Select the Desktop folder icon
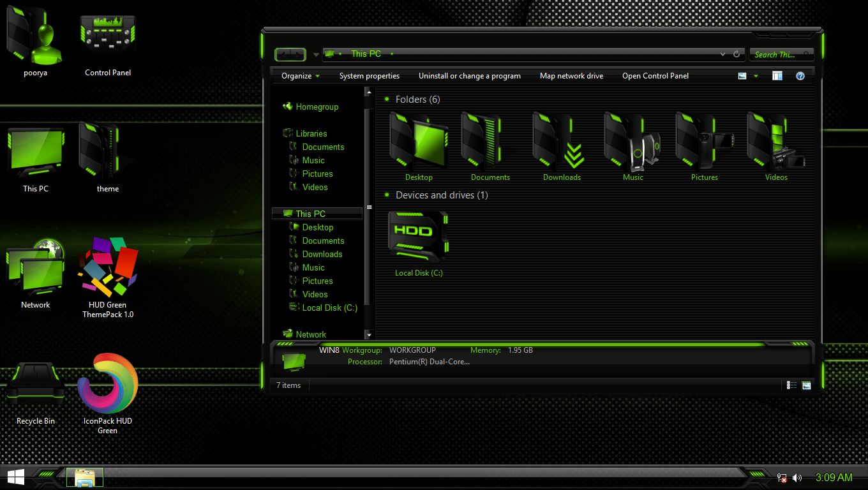This screenshot has width=868, height=490. click(419, 140)
